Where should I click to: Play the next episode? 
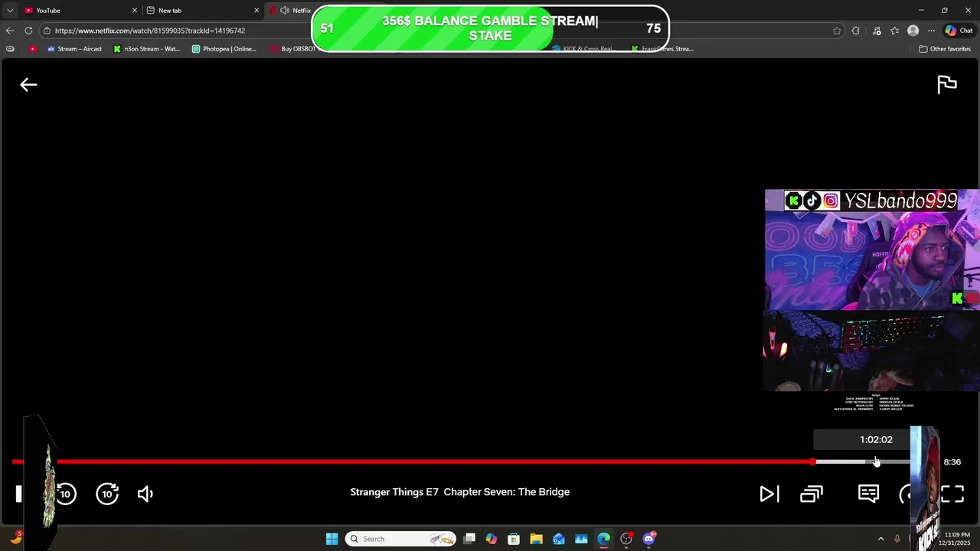(x=769, y=494)
